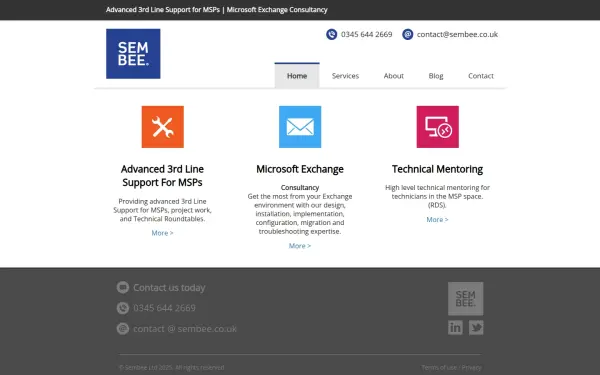Open the Technical Mentoring heading
Image resolution: width=600 pixels, height=375 pixels.
(x=437, y=169)
